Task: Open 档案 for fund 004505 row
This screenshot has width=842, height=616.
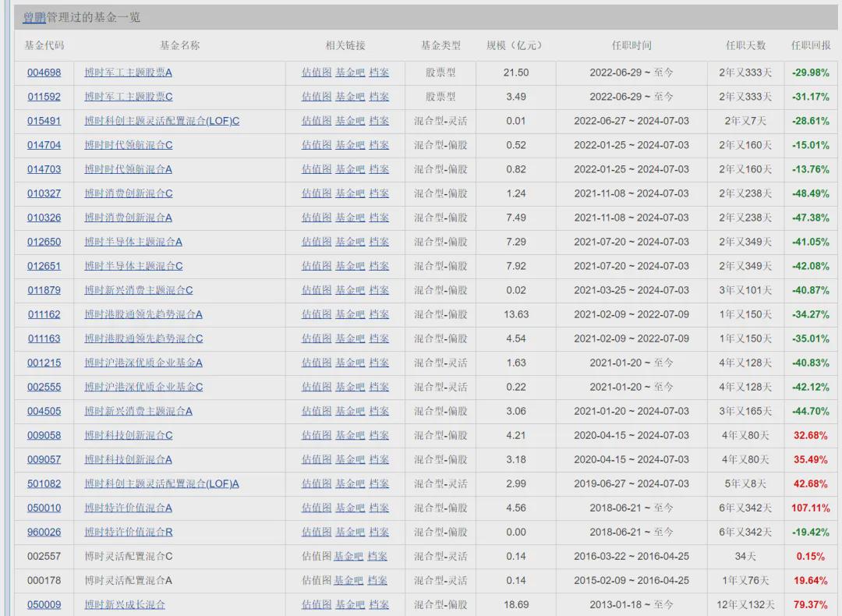Action: (379, 411)
